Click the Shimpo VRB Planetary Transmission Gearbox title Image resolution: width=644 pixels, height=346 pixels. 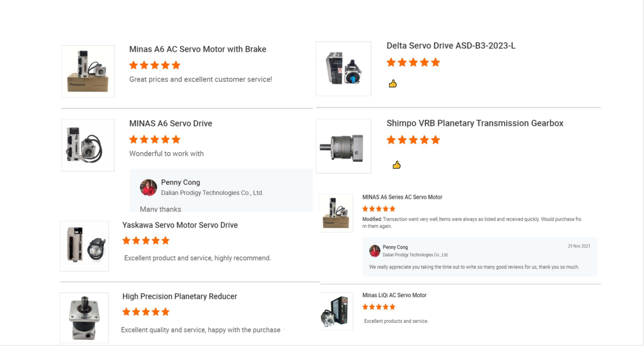tap(474, 124)
